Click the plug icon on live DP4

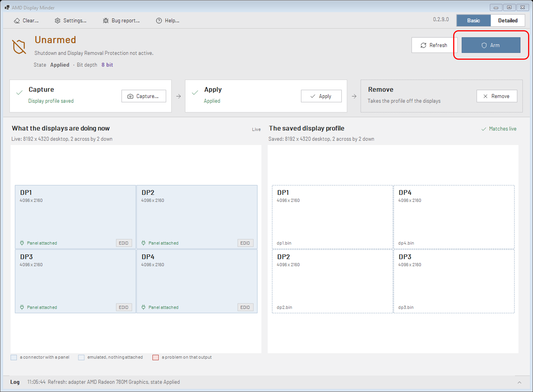pos(143,307)
